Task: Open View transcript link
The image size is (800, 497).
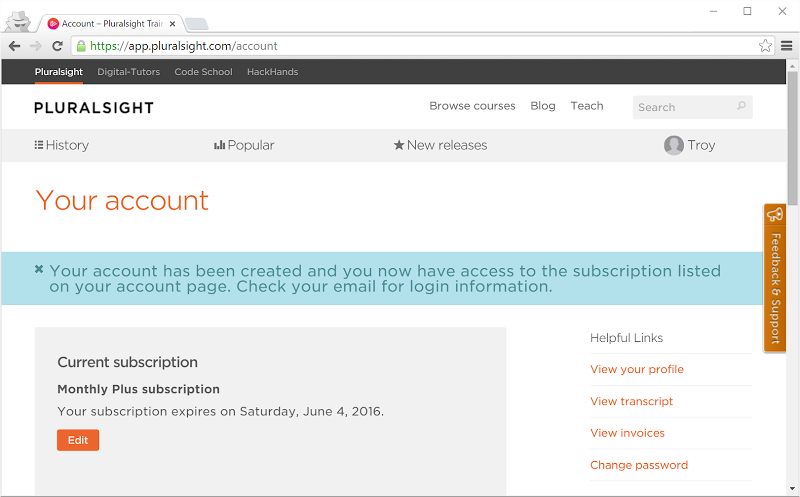Action: coord(632,402)
